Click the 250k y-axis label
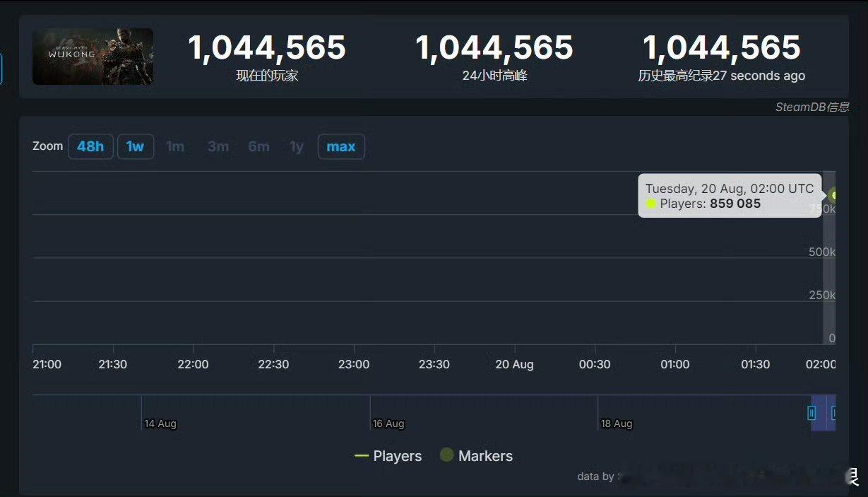The height and width of the screenshot is (497, 868). coord(822,295)
